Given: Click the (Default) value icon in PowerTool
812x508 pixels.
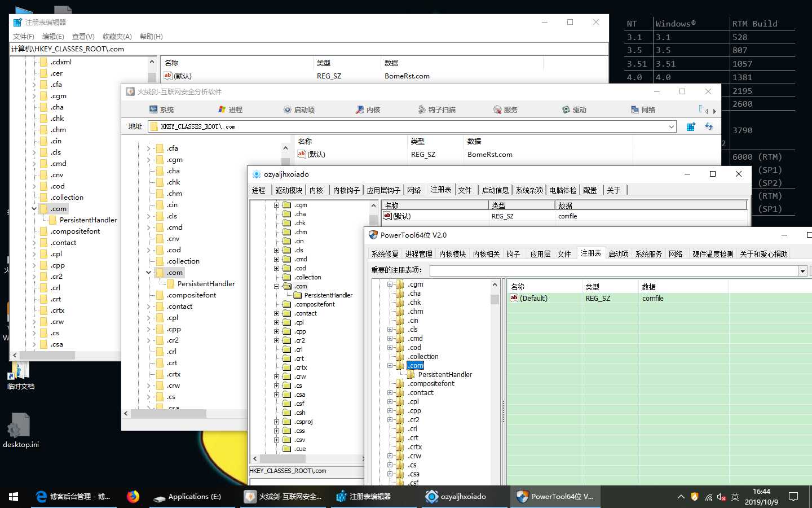Looking at the screenshot, I should tap(514, 298).
